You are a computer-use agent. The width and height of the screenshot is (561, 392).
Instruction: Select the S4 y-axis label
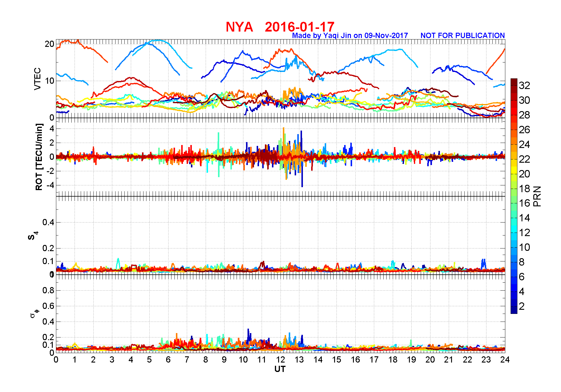coord(33,236)
